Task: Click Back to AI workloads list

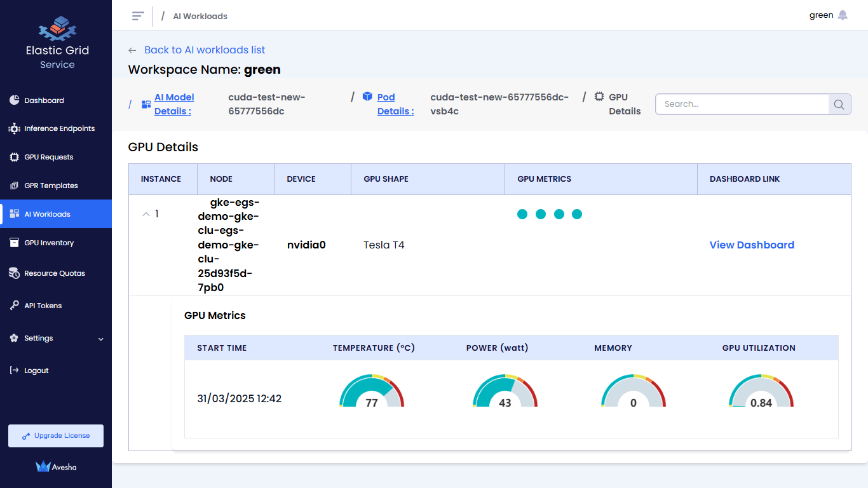Action: click(x=205, y=50)
